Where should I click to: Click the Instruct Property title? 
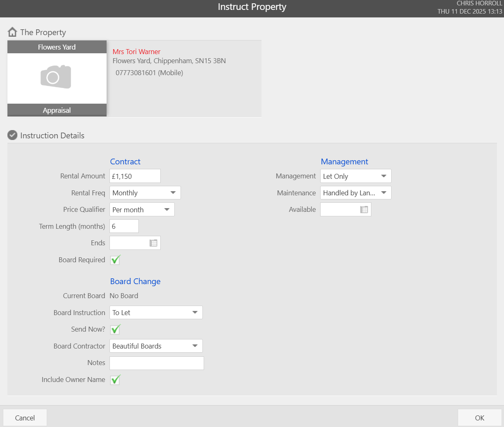pyautogui.click(x=252, y=7)
